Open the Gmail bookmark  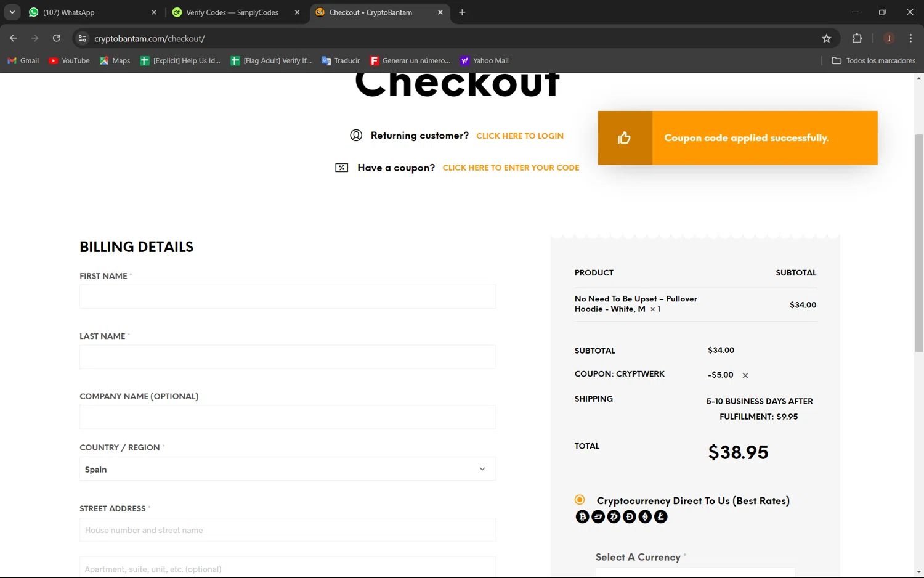(x=23, y=60)
